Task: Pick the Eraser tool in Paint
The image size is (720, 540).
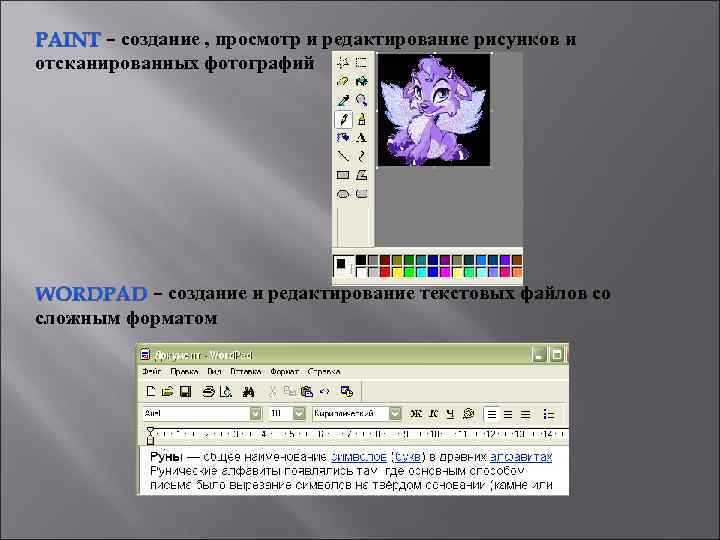Action: [x=343, y=82]
